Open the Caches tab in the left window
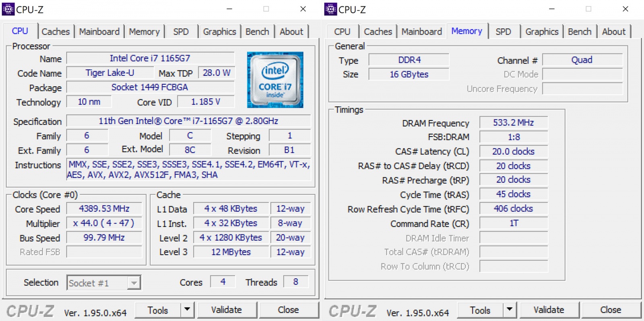644x321 pixels. coord(56,31)
